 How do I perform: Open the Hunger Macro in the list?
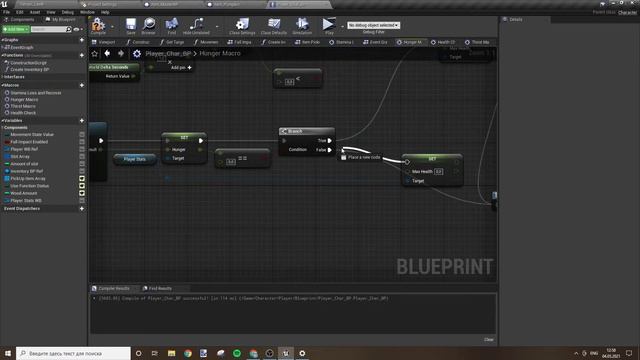point(24,100)
